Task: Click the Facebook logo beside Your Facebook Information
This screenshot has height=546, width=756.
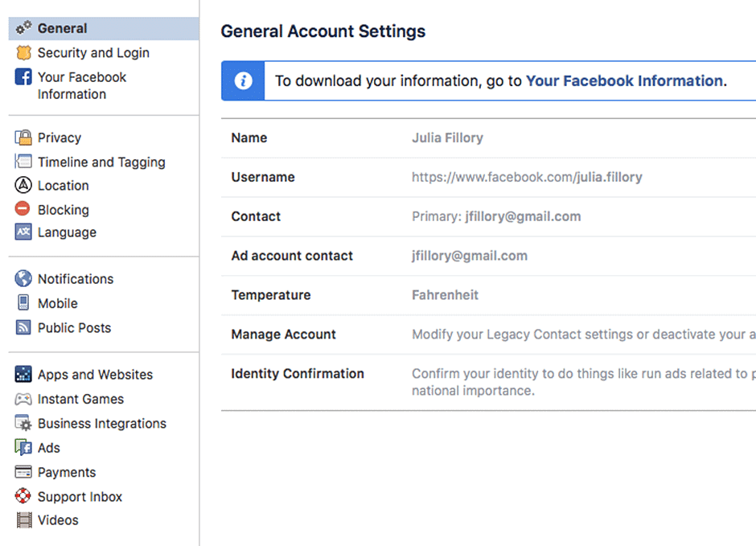Action: click(22, 77)
